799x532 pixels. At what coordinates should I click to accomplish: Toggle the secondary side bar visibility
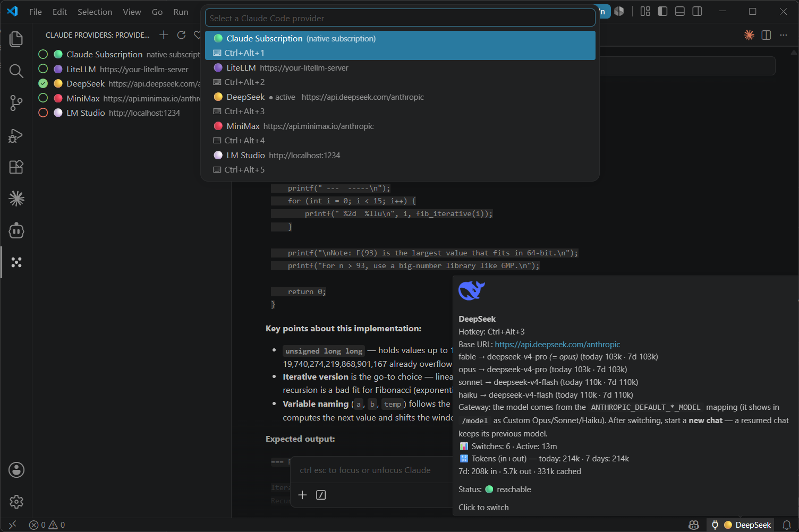pos(697,11)
